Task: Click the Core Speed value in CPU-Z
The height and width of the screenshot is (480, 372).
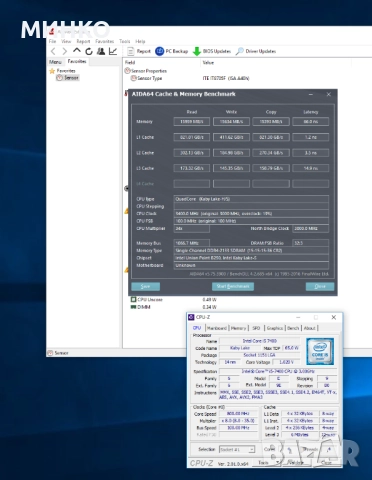Action: [238, 414]
